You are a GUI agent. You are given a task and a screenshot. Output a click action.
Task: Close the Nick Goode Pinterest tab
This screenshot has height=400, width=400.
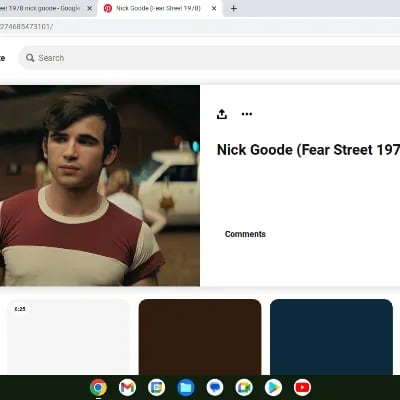point(214,9)
